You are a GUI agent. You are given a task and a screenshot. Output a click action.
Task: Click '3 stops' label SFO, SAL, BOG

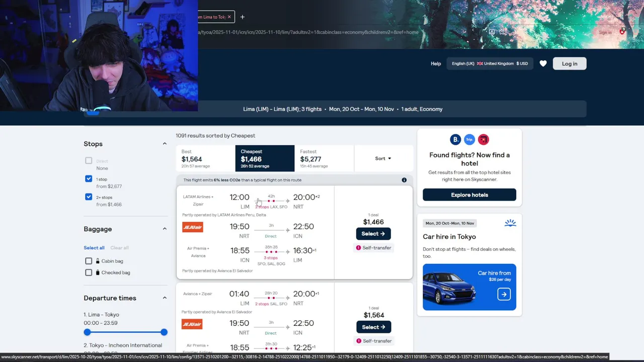click(271, 260)
